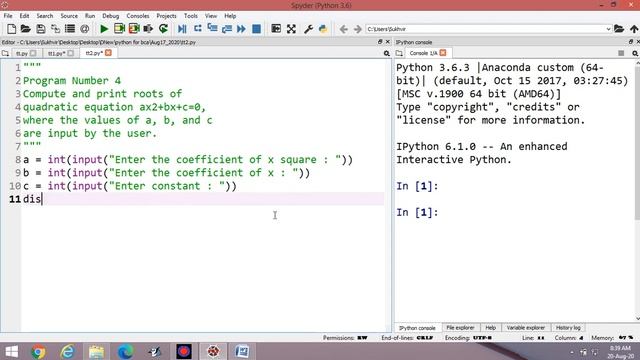Switch to the Variable explorer tab
This screenshot has width=640, height=360.
point(525,328)
